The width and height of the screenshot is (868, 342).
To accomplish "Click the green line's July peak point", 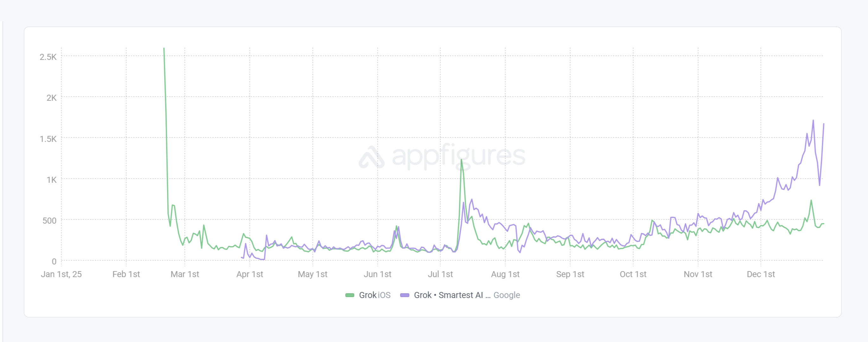I will [x=461, y=160].
